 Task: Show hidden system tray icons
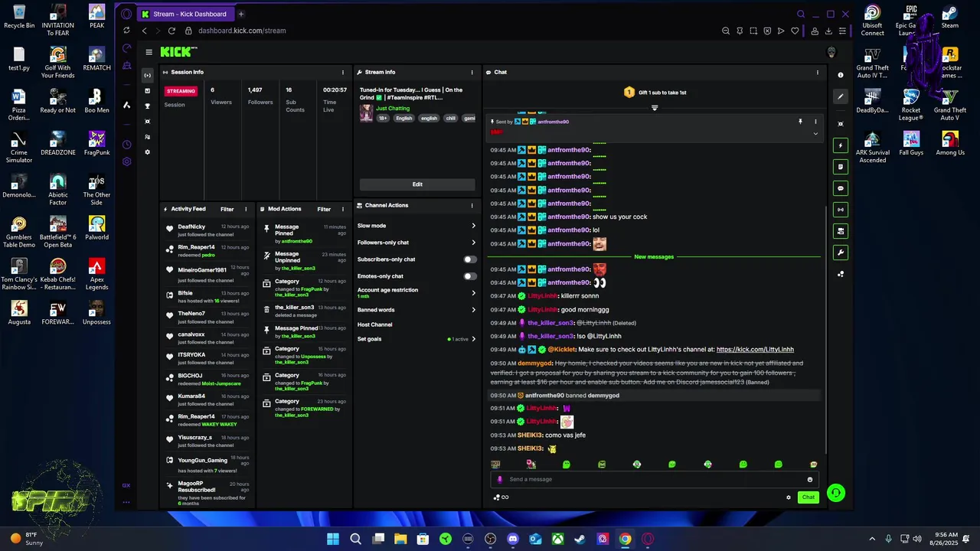coord(871,539)
